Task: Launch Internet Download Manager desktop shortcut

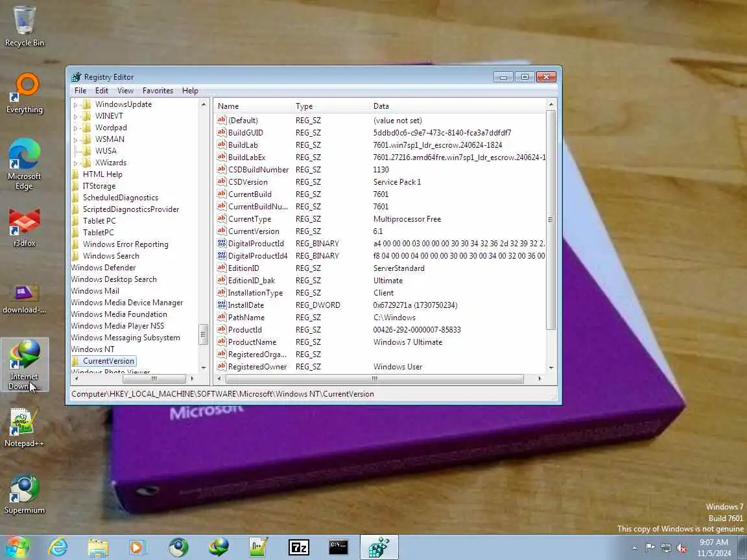Action: (x=24, y=365)
